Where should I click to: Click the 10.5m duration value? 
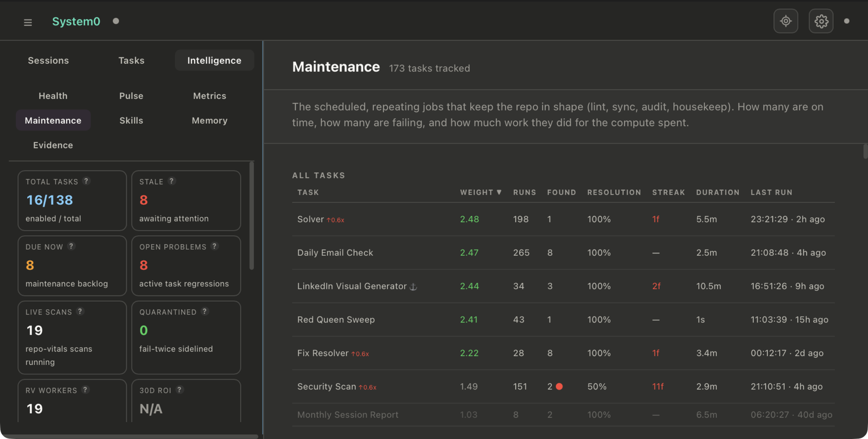(x=709, y=286)
